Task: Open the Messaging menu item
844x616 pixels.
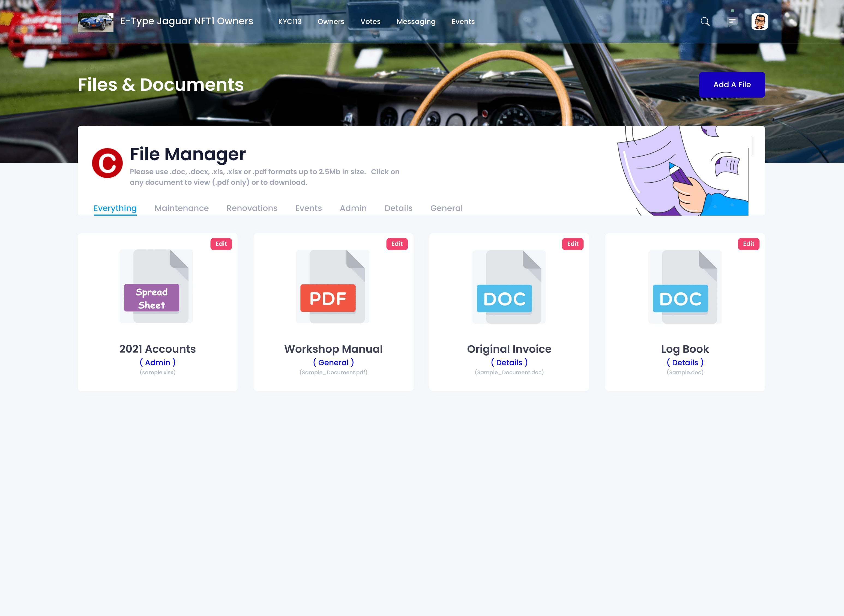Action: (416, 22)
